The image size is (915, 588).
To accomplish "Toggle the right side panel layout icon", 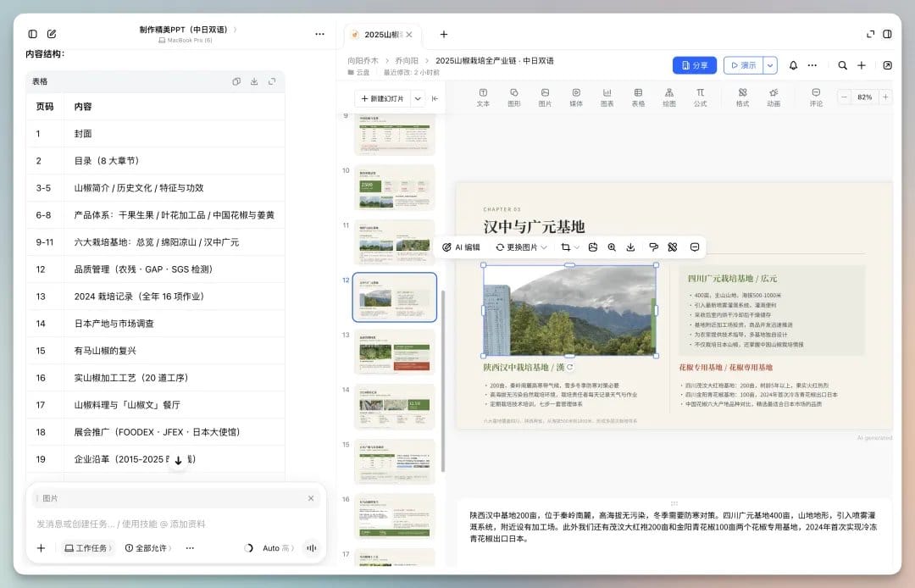I will (x=887, y=35).
